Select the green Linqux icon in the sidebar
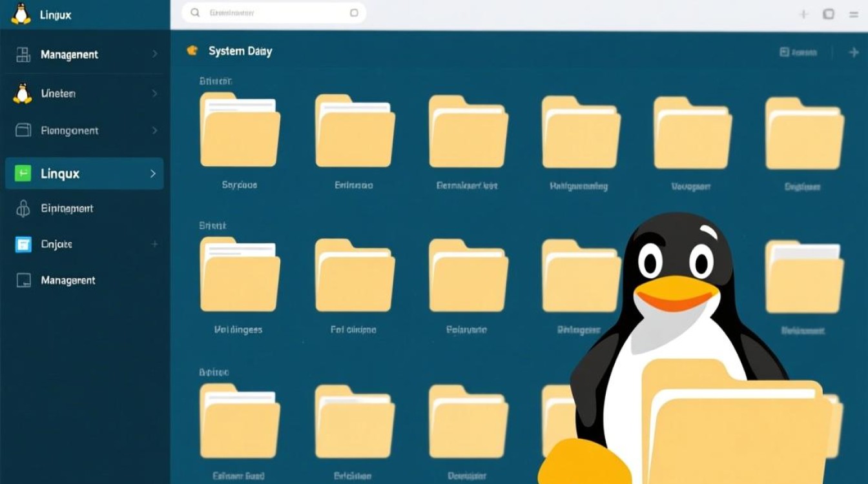This screenshot has width=868, height=484. point(23,173)
